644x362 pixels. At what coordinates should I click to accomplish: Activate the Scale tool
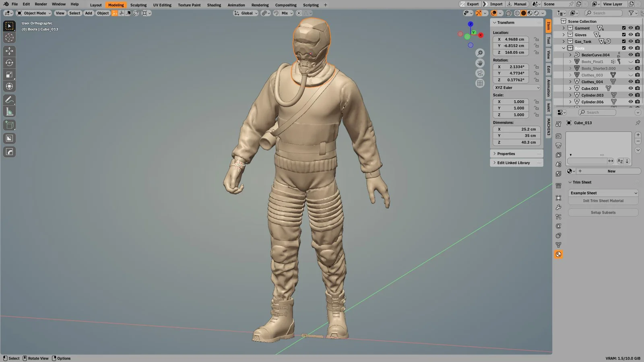coord(9,74)
